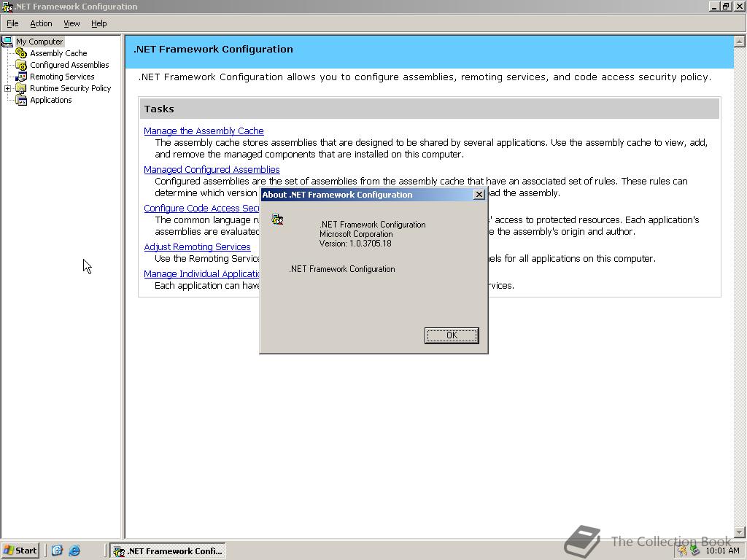Open the Manage Individual Applications link

pyautogui.click(x=201, y=274)
